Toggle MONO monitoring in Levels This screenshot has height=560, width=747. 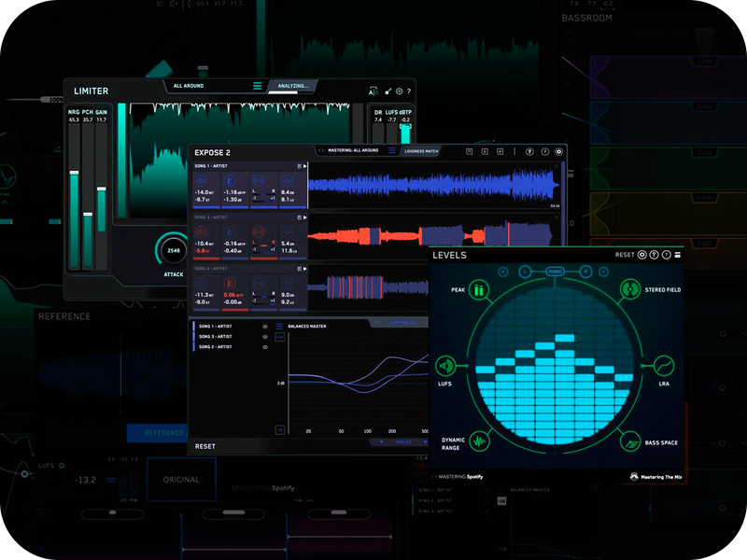point(556,272)
